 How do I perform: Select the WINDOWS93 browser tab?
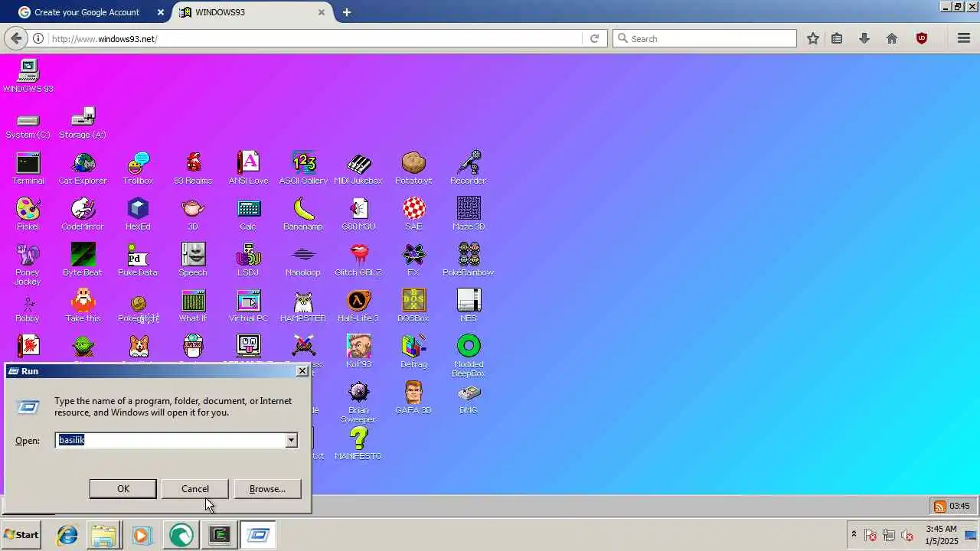(251, 12)
